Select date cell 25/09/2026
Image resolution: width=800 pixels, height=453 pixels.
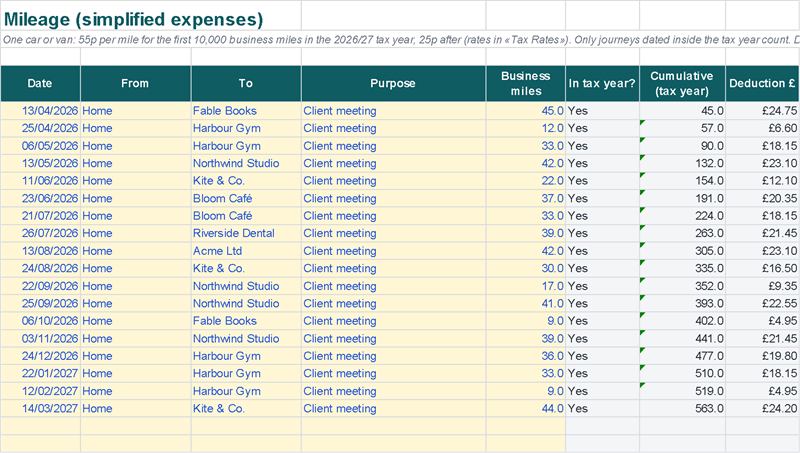click(40, 304)
